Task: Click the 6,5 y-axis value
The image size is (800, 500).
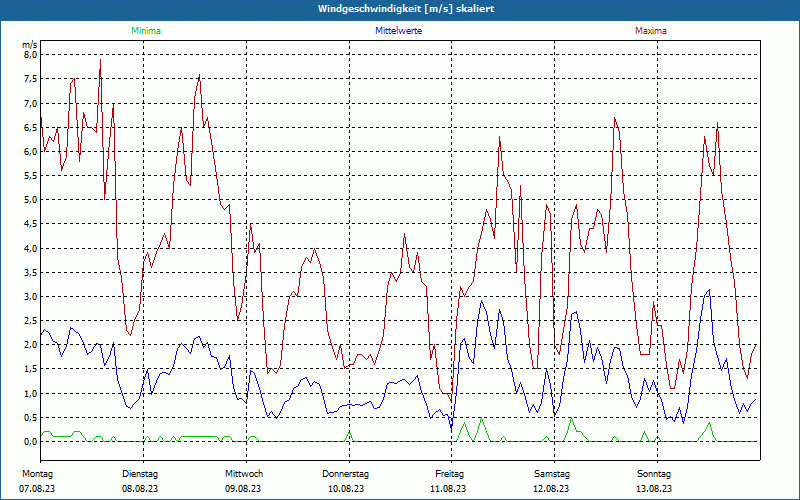Action: (31, 128)
